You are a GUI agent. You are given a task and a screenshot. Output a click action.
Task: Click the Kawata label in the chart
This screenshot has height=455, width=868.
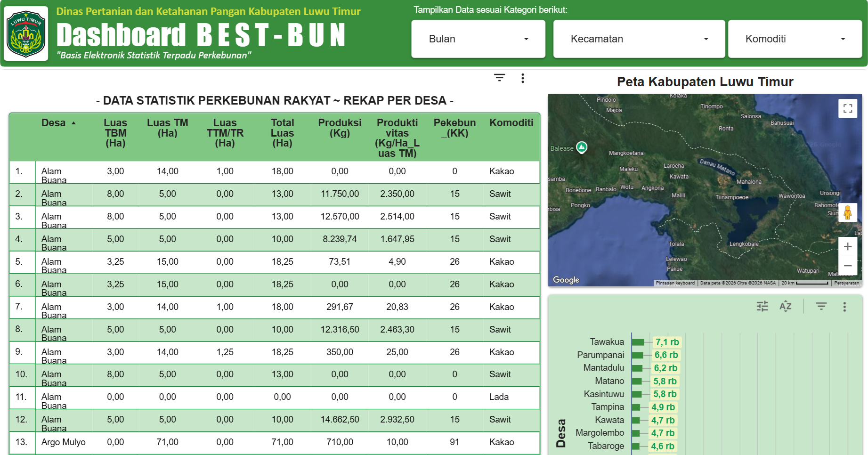[609, 420]
